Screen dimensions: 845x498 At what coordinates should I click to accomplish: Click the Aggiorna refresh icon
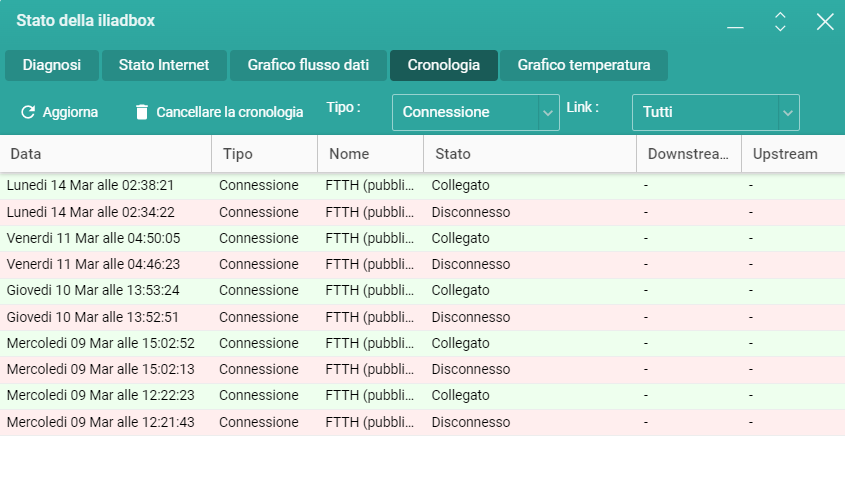[28, 112]
